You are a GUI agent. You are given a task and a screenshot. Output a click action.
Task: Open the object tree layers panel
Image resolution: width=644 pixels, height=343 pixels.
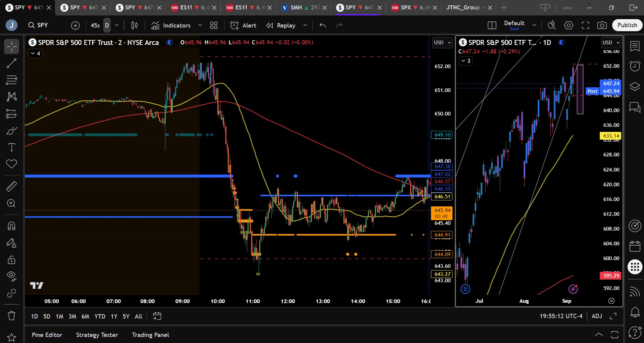point(635,87)
